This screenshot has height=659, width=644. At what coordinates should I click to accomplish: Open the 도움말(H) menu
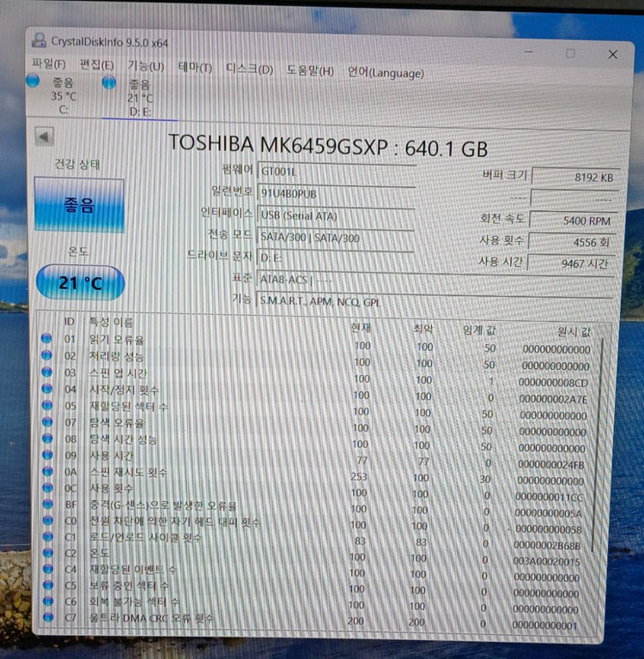click(310, 70)
